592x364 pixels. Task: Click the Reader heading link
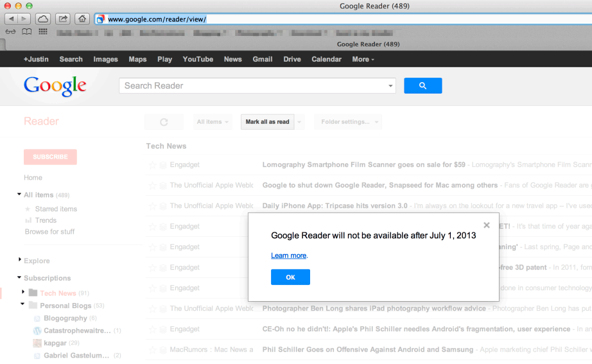click(42, 121)
